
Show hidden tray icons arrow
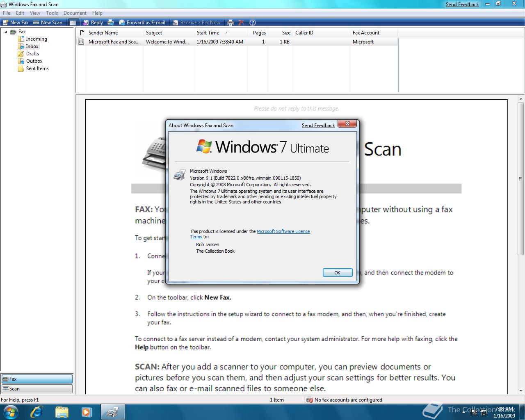[464, 412]
